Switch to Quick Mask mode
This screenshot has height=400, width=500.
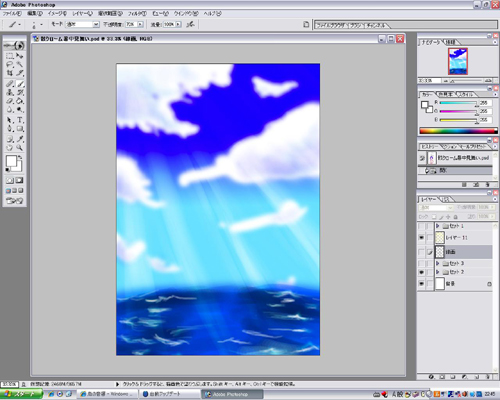coord(20,180)
